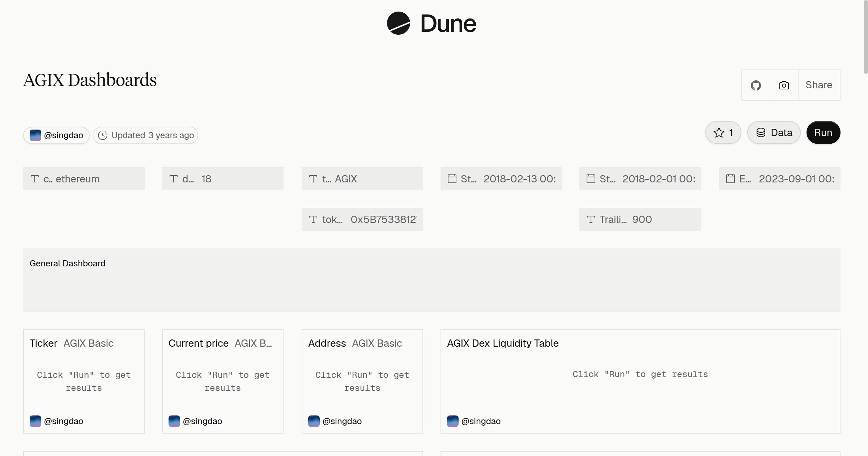Viewport: 868px width, 456px height.
Task: Click avatar icon in Ticker card
Action: pos(35,421)
